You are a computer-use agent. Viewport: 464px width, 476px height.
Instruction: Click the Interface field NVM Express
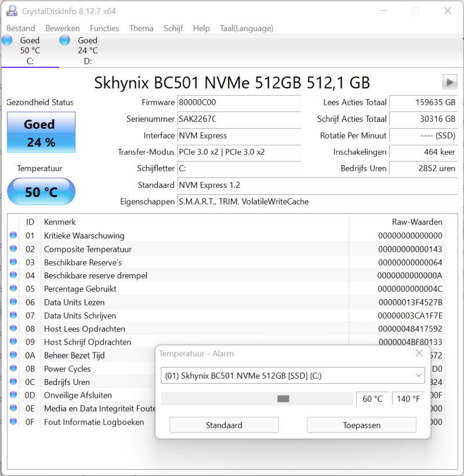coord(239,136)
